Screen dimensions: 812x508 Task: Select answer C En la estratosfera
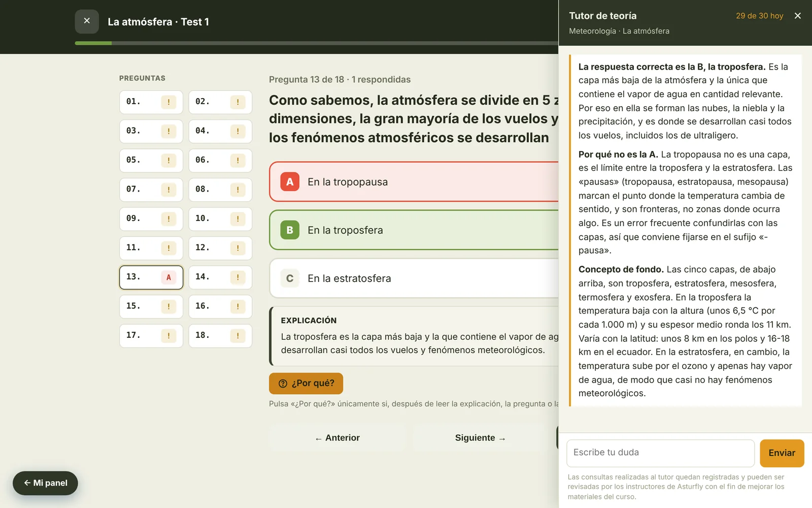coord(414,278)
